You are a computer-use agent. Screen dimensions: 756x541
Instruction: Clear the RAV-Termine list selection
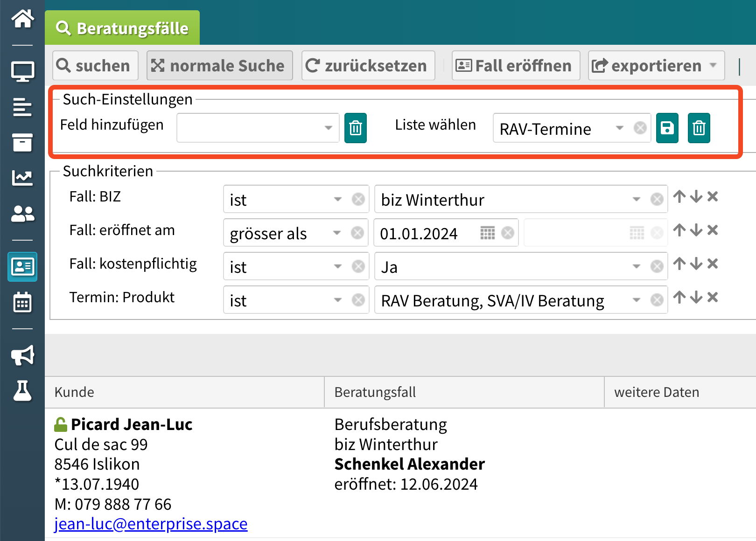(x=640, y=128)
